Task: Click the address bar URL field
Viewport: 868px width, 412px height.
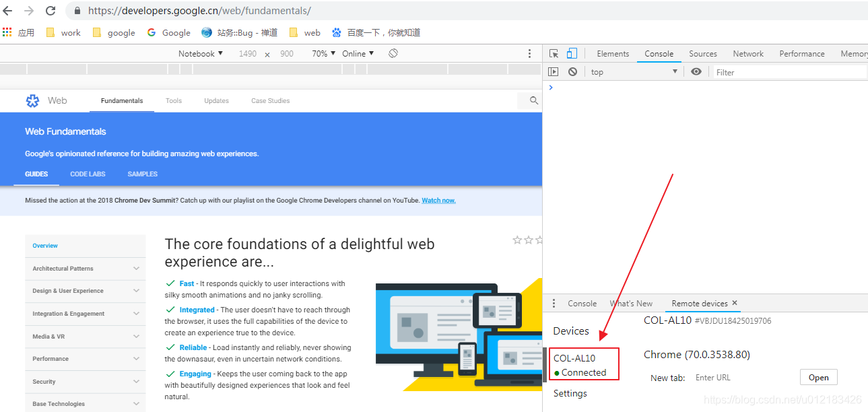Action: pyautogui.click(x=465, y=11)
